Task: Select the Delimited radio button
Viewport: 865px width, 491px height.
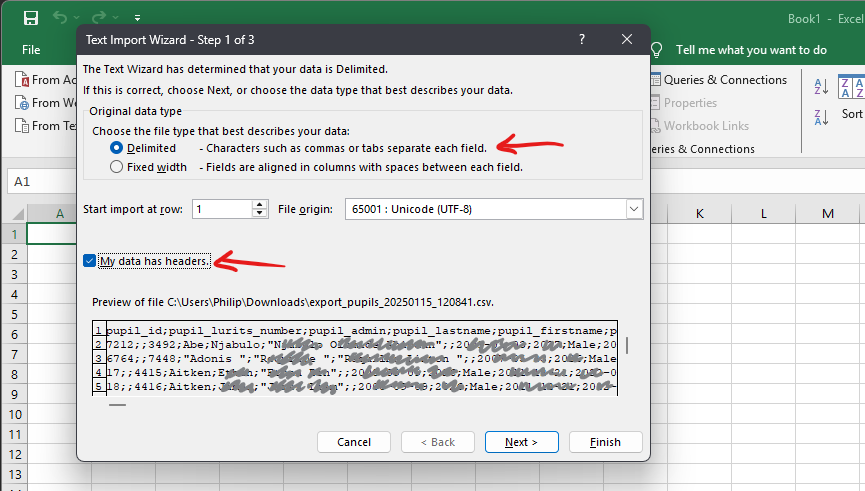Action: [x=117, y=148]
